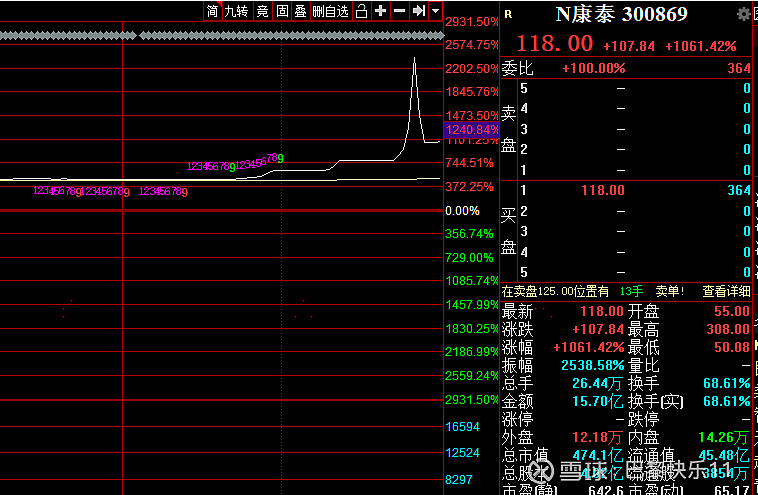Click the 0.00% baseline axis label

point(462,211)
